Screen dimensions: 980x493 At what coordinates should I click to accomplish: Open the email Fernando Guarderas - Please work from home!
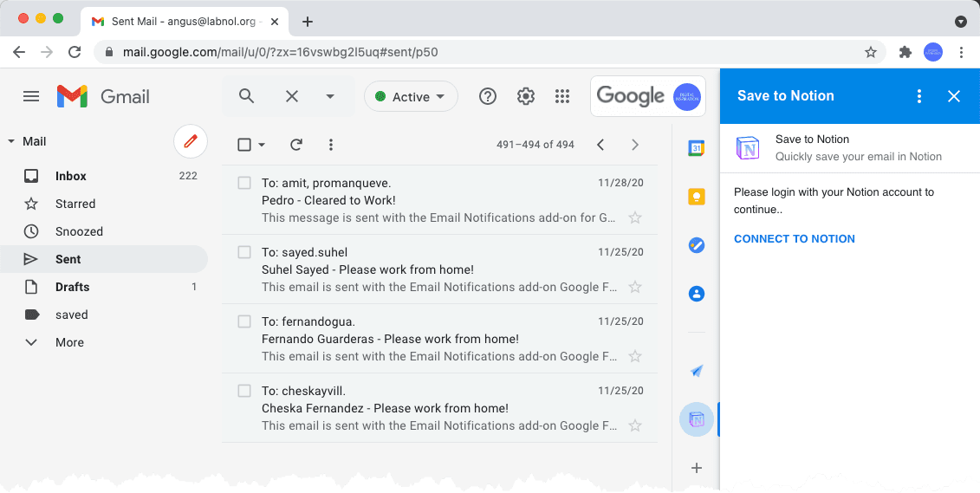point(439,339)
